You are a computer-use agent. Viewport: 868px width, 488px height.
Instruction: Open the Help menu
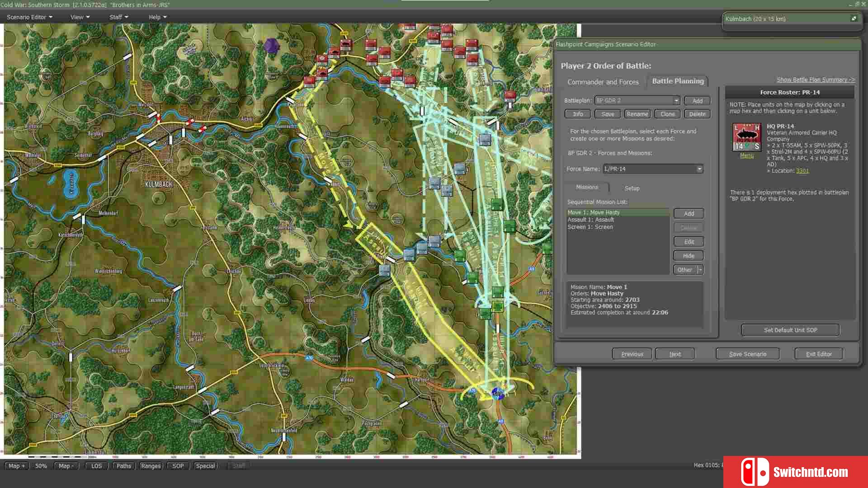click(x=158, y=17)
